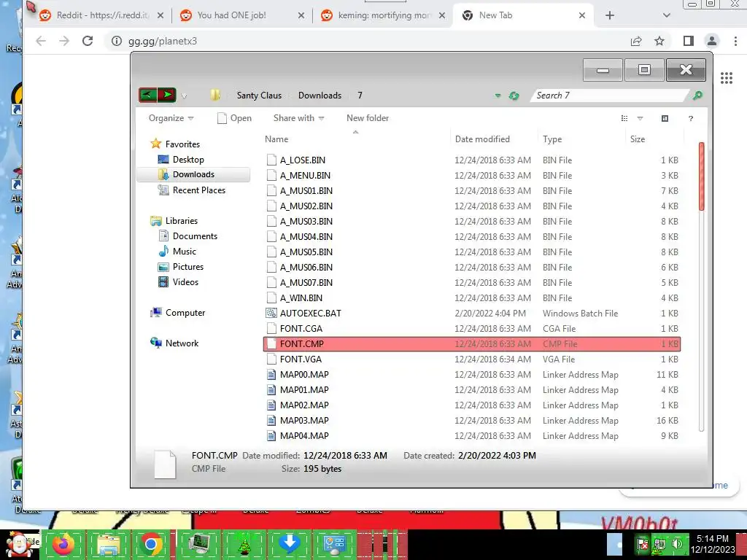Screen dimensions: 747x560
Task: Open the Share with menu
Action: 298,118
